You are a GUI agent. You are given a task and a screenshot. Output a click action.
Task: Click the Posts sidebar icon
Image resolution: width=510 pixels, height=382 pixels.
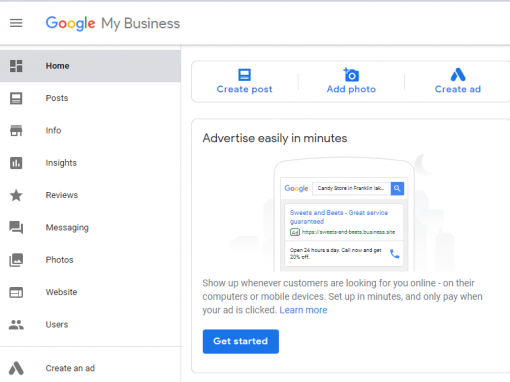pyautogui.click(x=16, y=98)
